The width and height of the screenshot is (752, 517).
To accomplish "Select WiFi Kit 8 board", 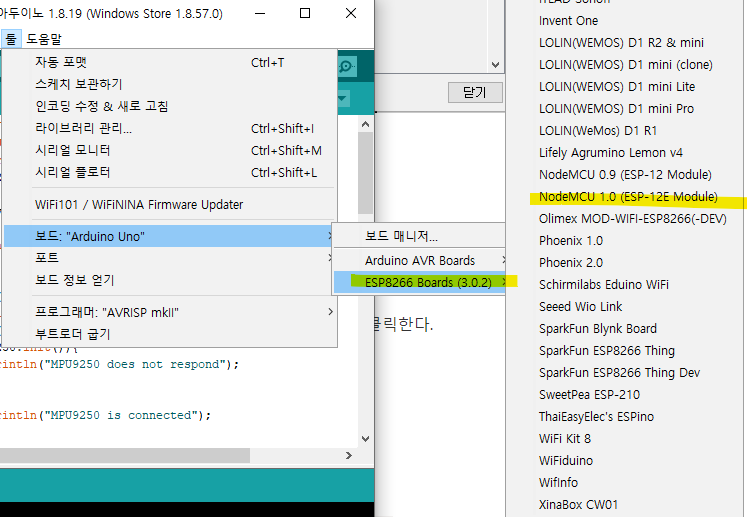I will [x=625, y=439].
